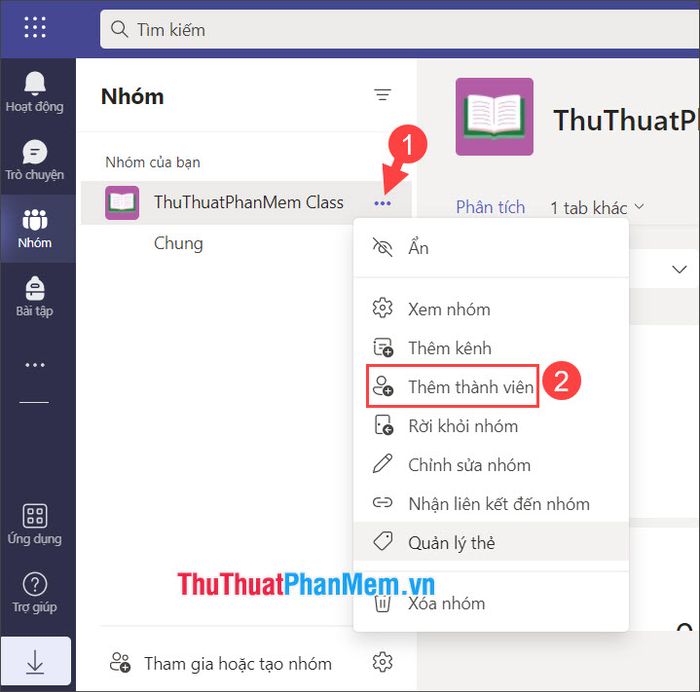Open Bài tập assignments
This screenshot has height=692, width=700.
click(x=34, y=296)
